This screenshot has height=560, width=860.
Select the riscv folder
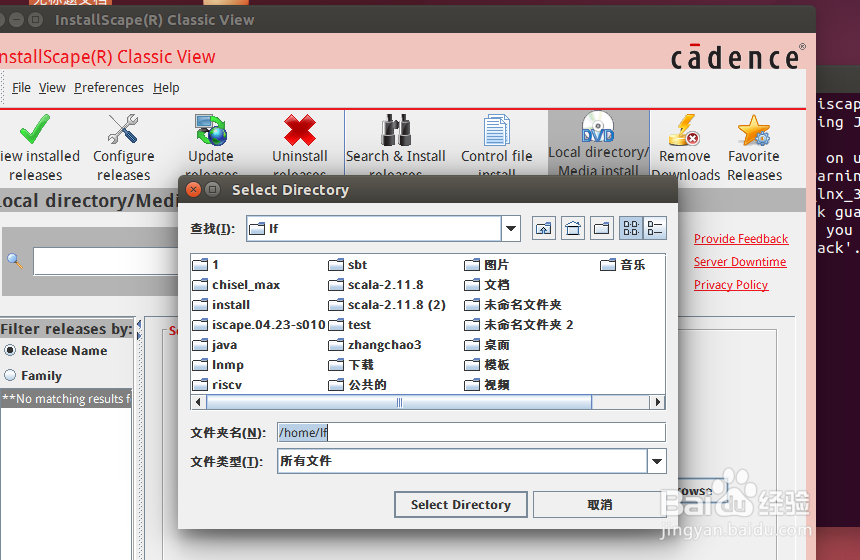point(217,384)
